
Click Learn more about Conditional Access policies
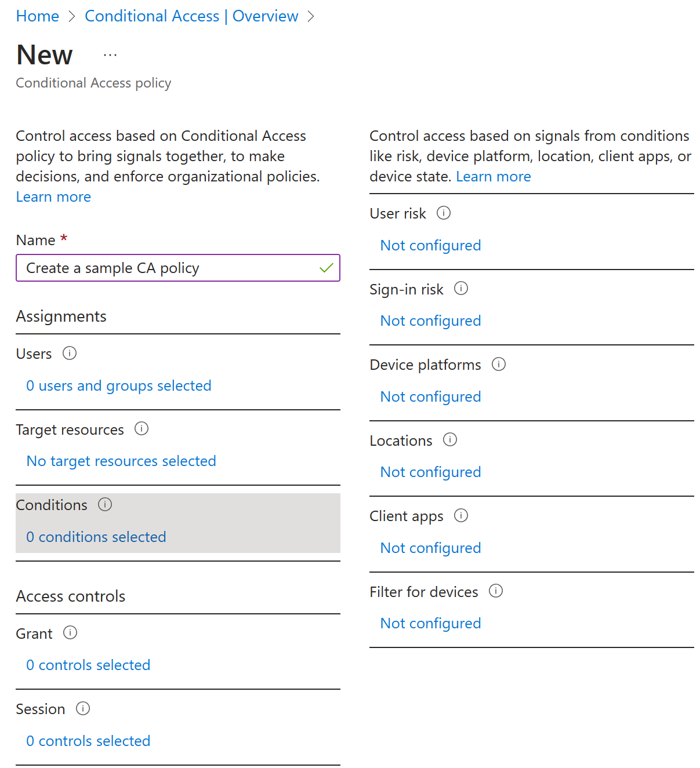click(53, 197)
